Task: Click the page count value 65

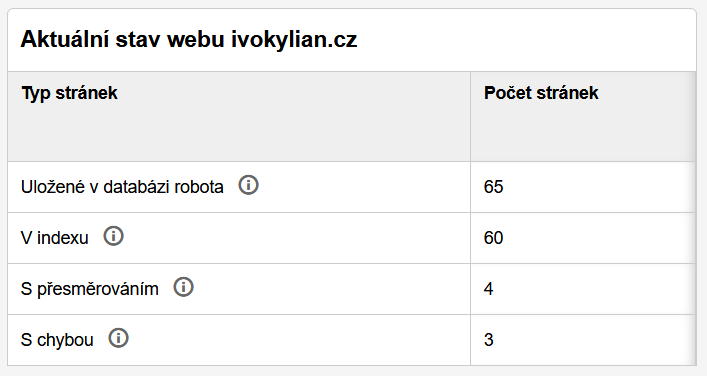Action: click(x=493, y=187)
